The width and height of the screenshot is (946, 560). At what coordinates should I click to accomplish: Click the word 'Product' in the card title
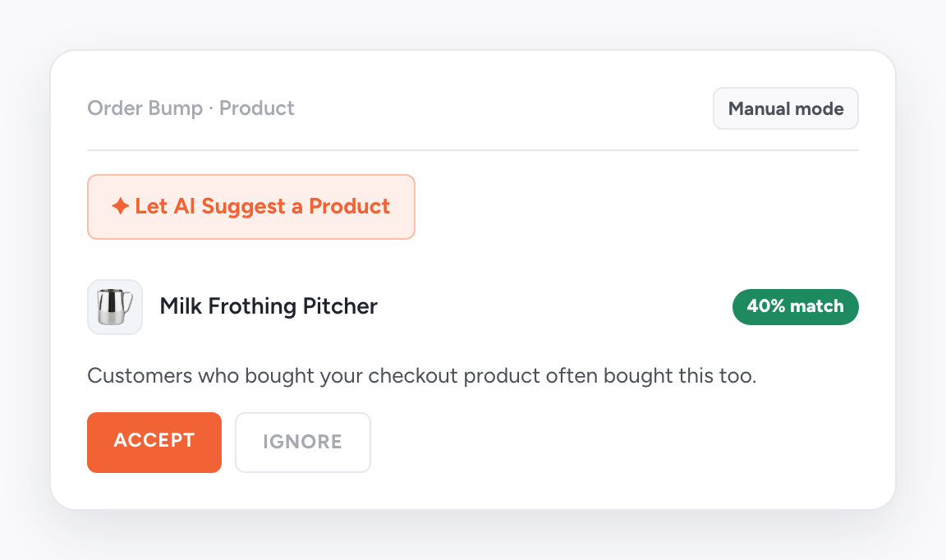(256, 108)
